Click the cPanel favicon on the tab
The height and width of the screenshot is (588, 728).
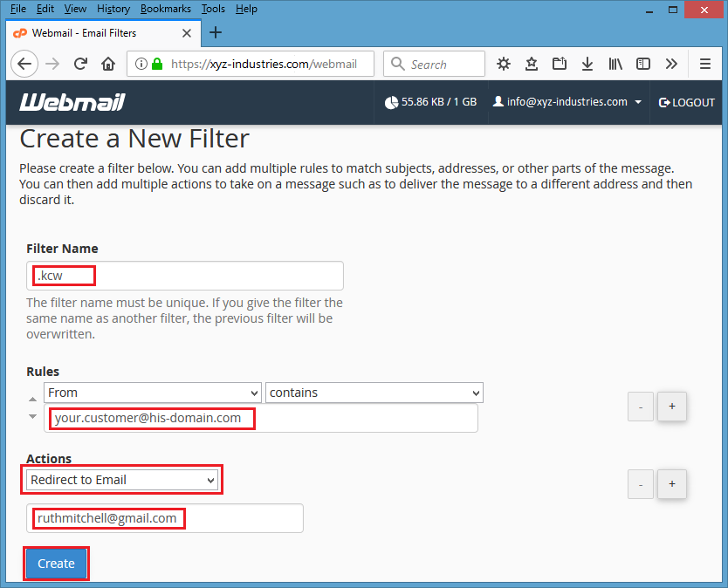(x=20, y=33)
